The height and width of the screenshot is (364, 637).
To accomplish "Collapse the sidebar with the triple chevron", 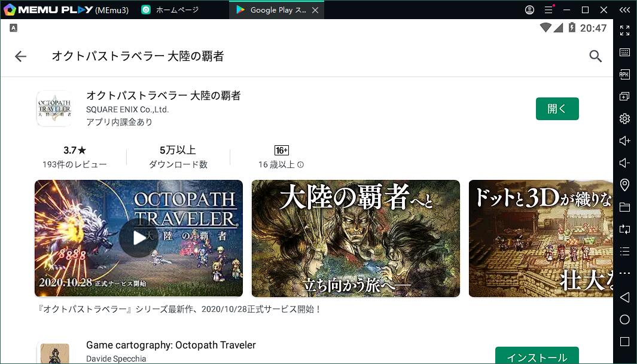I will pyautogui.click(x=625, y=10).
